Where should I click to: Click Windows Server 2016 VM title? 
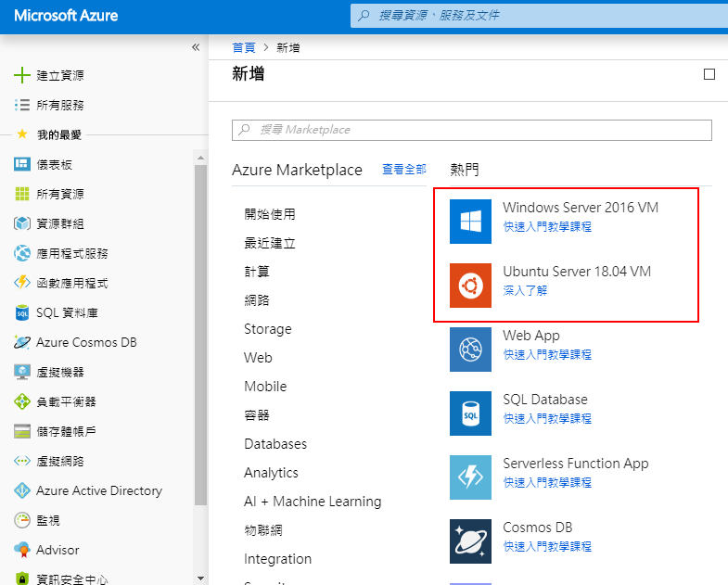point(581,208)
